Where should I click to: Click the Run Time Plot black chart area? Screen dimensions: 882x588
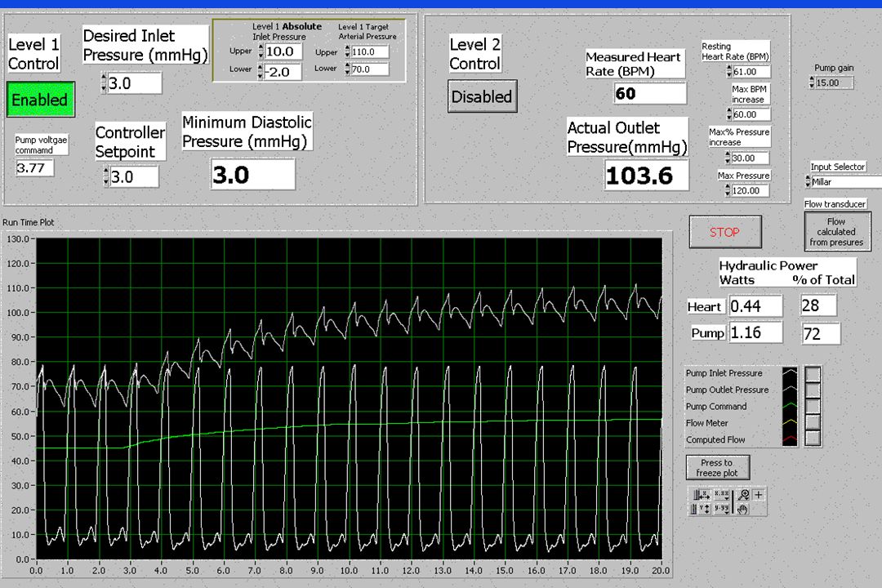[x=349, y=399]
